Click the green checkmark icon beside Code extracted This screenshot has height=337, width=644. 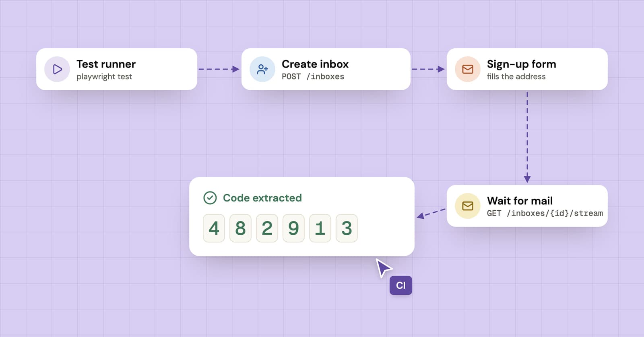point(210,198)
